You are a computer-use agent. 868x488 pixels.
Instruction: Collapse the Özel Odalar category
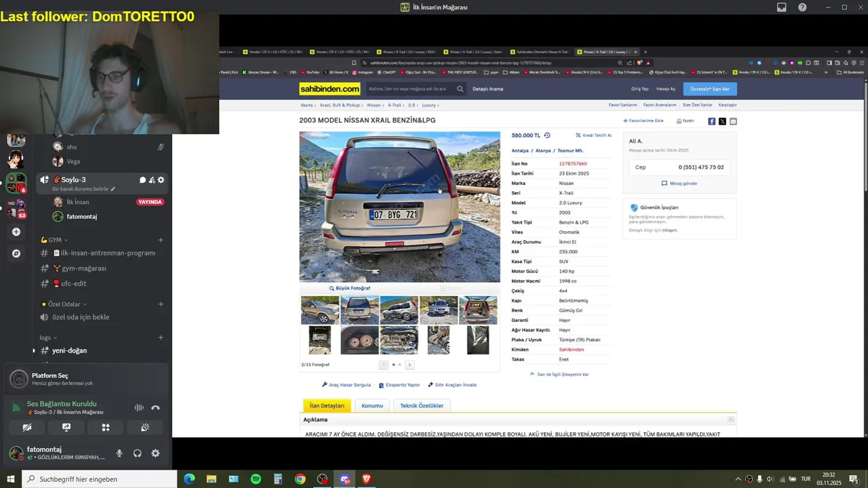[x=64, y=304]
